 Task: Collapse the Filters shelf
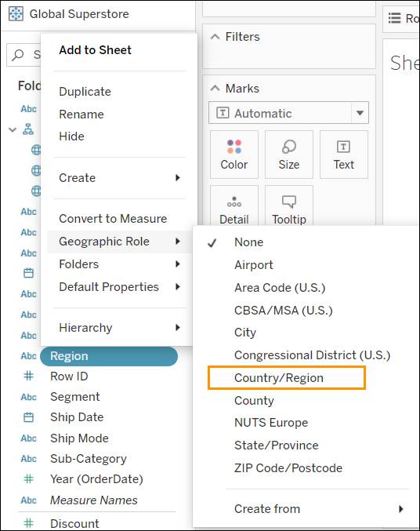(x=215, y=37)
